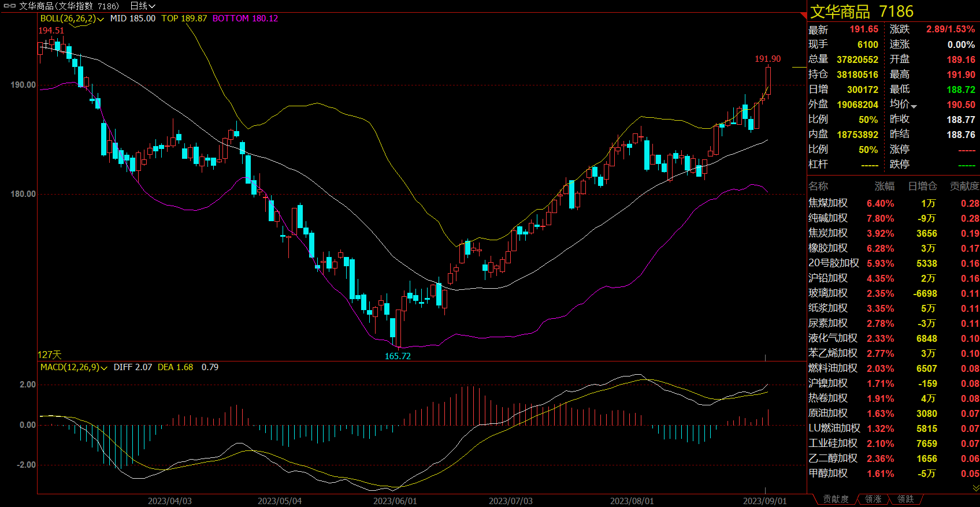Click the 现手 value 6100
Screen dimensions: 980x507
pyautogui.click(x=868, y=44)
